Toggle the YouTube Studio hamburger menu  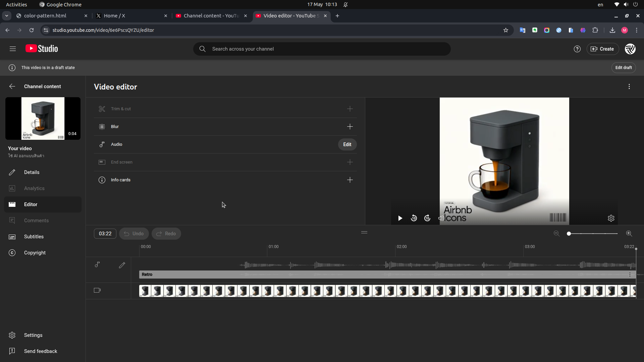pos(13,49)
